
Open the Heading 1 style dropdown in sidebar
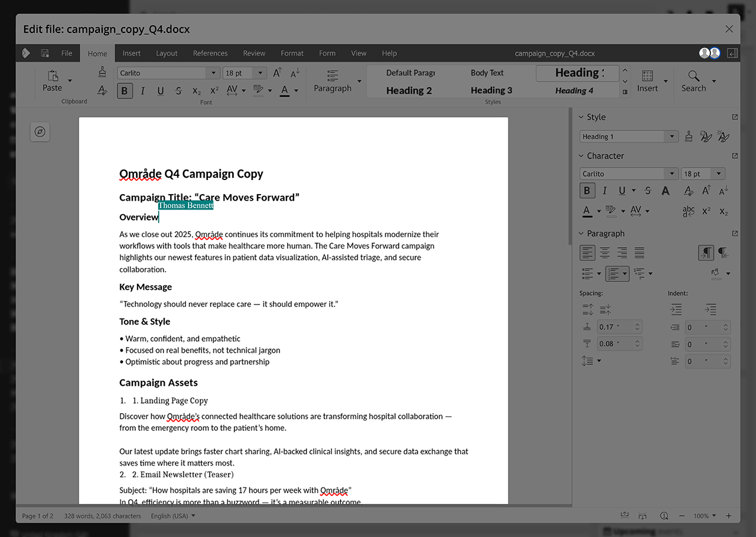[x=671, y=136]
